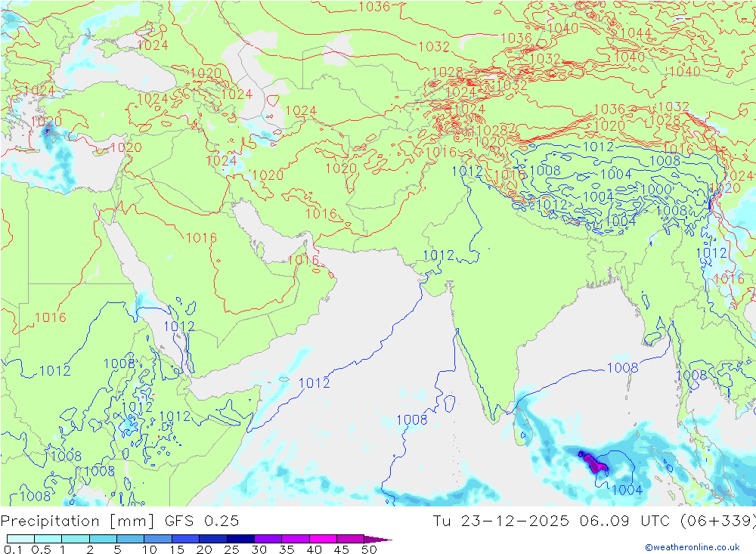Screen dimensions: 756x554
Task: Click the above-50 arrow tip of legend
Action: 377,539
